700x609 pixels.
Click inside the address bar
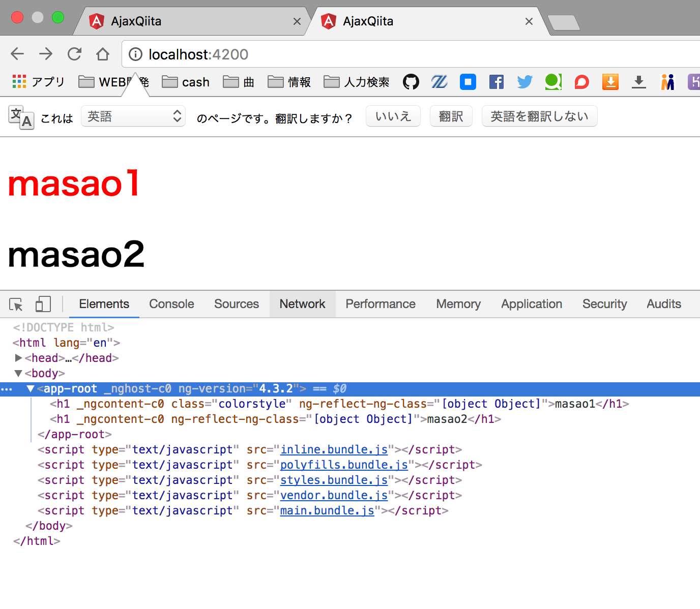click(254, 54)
